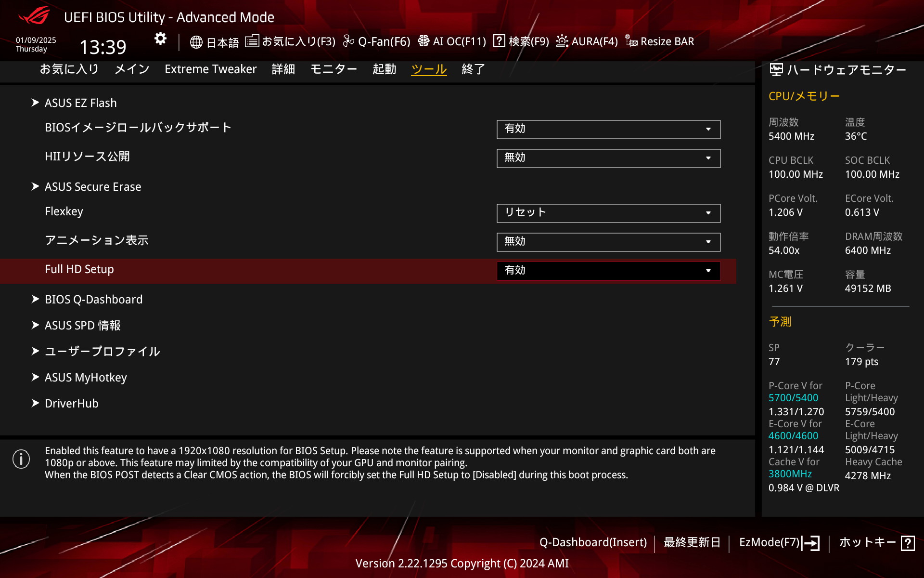Click the EzMode exit arrow icon
Viewport: 924px width, 578px height.
point(811,543)
